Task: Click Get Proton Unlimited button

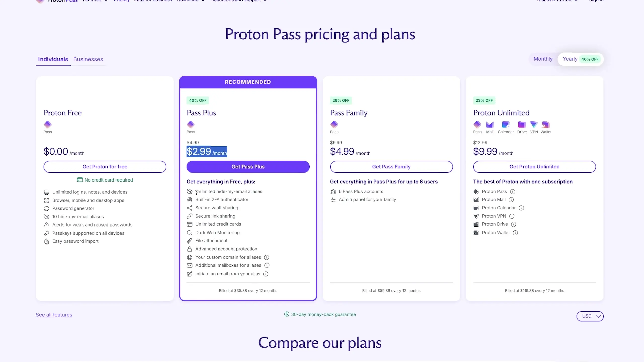Action: pos(534,167)
